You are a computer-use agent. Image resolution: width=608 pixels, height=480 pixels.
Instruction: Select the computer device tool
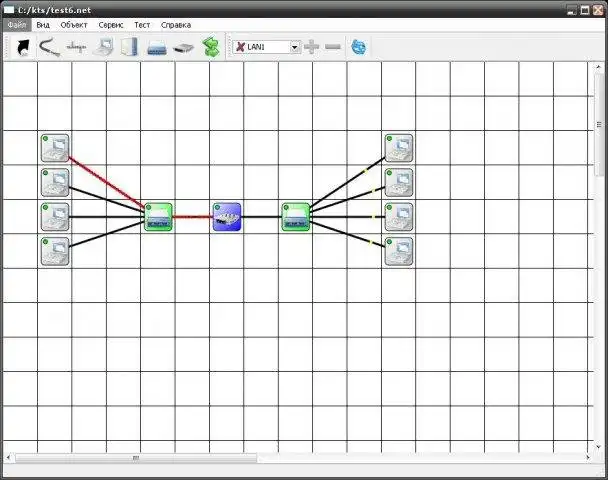(104, 47)
